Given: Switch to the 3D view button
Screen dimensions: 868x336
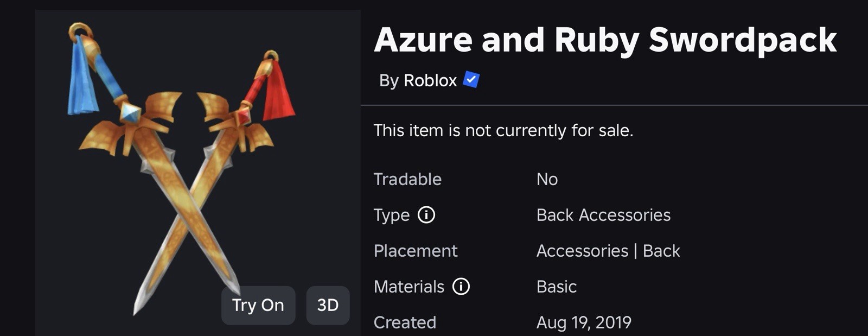Looking at the screenshot, I should 328,305.
